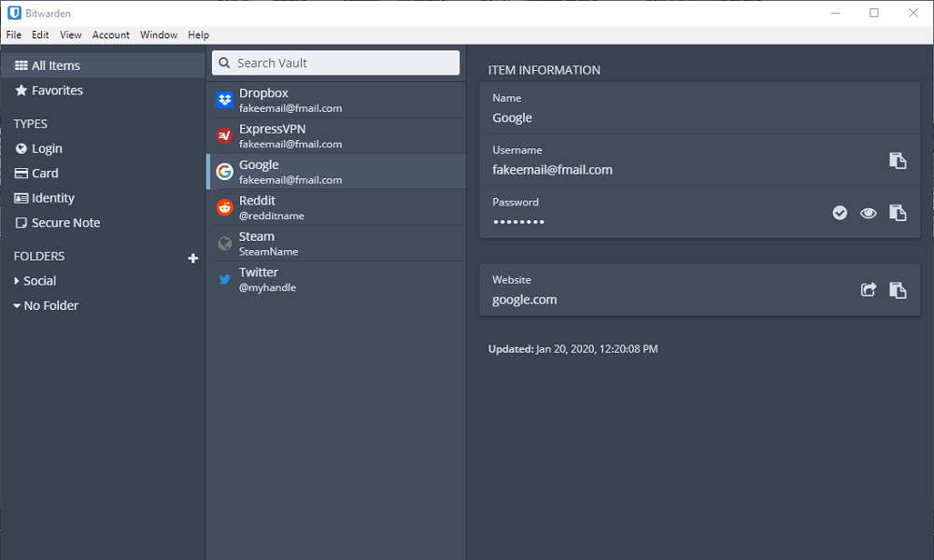
Task: Copy the password to clipboard
Action: 898,213
